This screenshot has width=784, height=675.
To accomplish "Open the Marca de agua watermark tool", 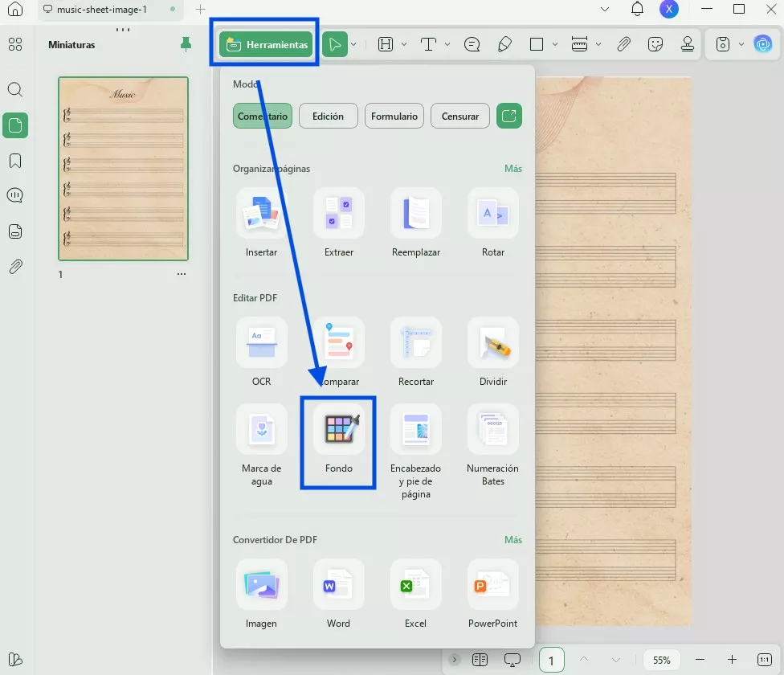I will (x=261, y=445).
